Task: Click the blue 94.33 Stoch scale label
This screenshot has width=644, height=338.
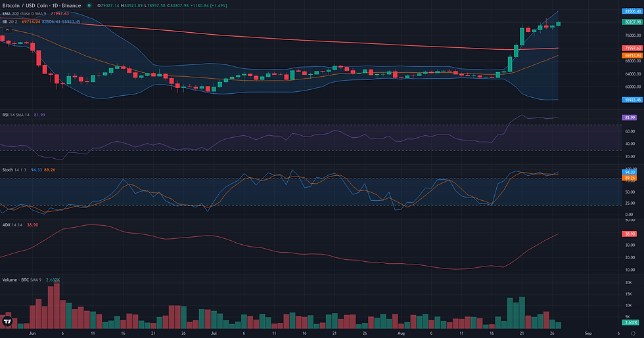Action: [x=630, y=172]
